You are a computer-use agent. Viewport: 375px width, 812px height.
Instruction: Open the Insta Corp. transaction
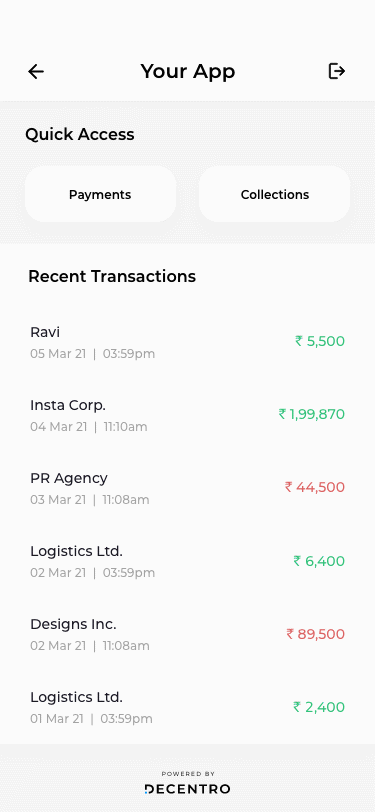188,415
